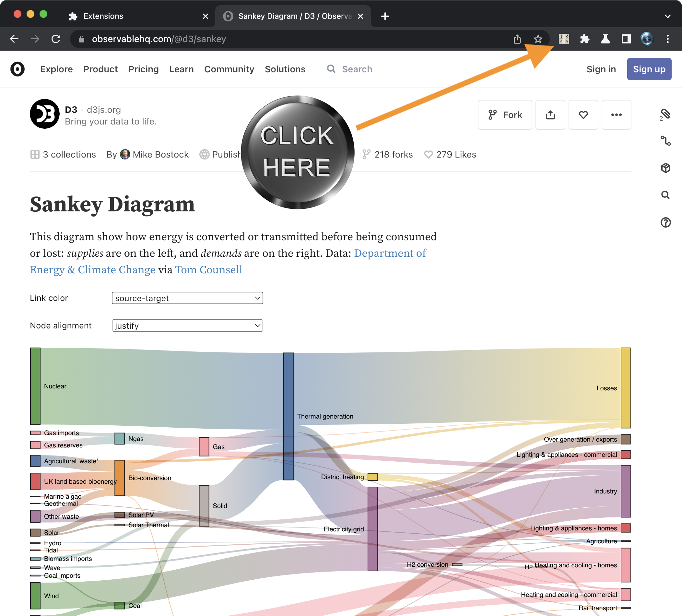This screenshot has width=682, height=616.
Task: Click the yellow Losses node rectangle
Action: pos(626,388)
